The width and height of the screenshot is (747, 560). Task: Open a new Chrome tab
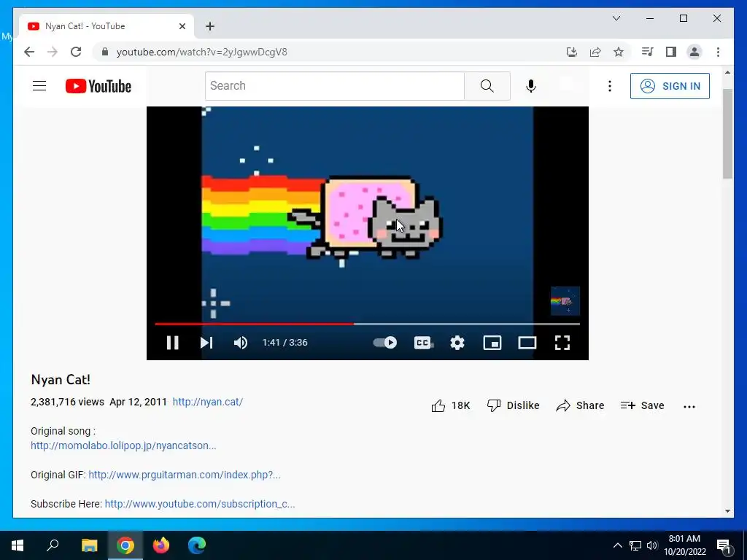pyautogui.click(x=210, y=26)
